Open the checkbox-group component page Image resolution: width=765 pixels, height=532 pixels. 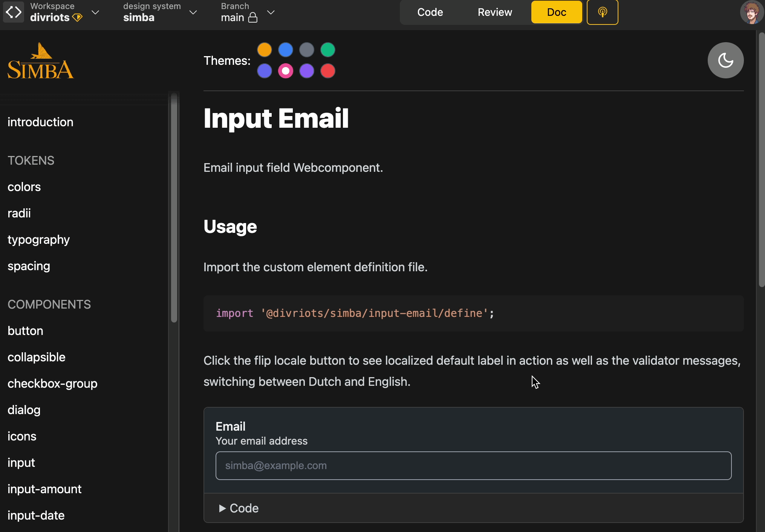tap(52, 384)
